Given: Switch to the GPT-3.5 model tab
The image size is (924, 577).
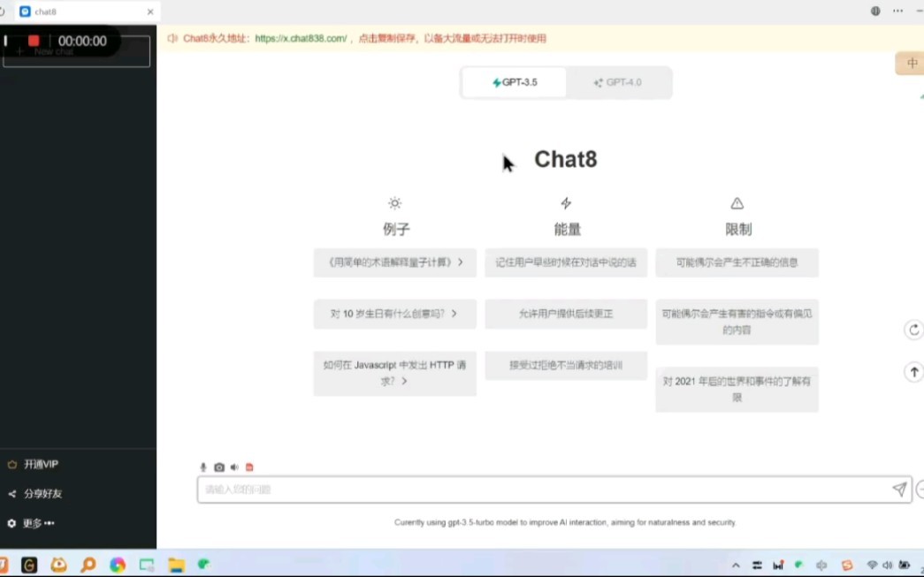Looking at the screenshot, I should click(x=515, y=82).
